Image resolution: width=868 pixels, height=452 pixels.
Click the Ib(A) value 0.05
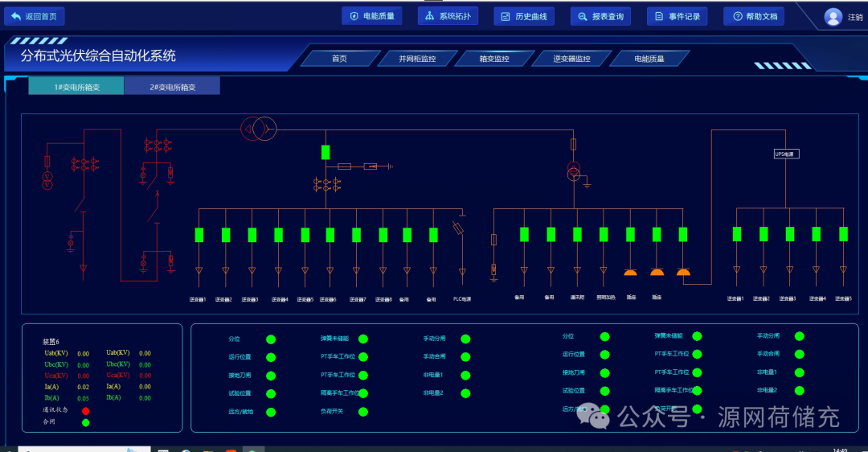(x=83, y=398)
